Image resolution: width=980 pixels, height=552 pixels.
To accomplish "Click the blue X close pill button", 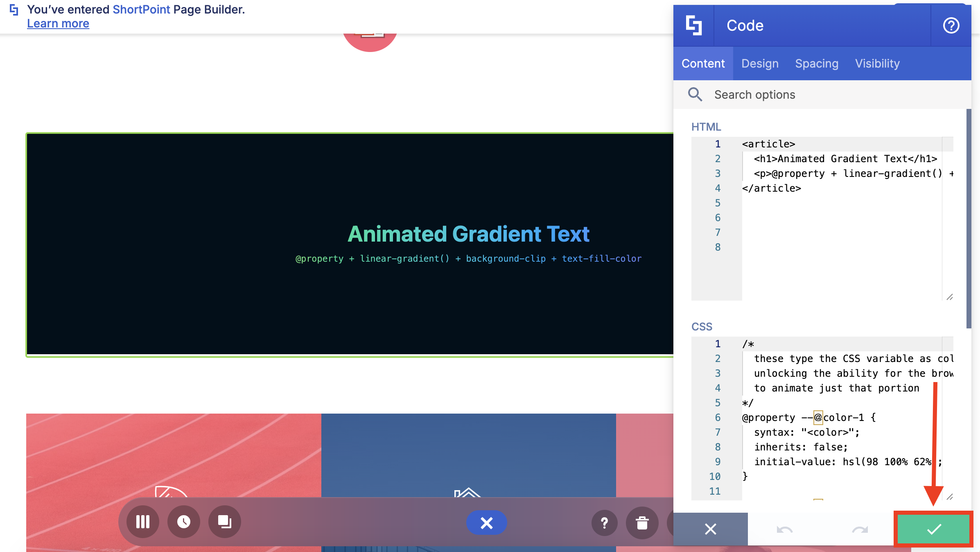I will coord(486,523).
